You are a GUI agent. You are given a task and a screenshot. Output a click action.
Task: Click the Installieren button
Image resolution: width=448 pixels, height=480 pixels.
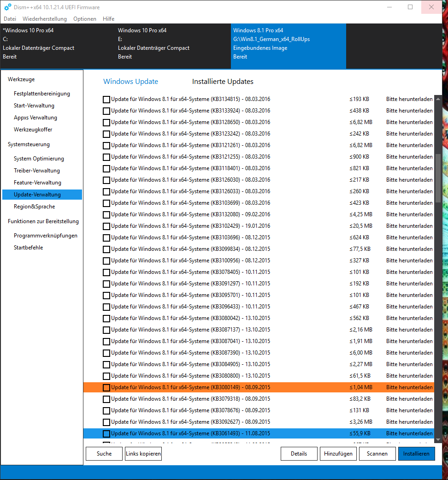coord(416,454)
